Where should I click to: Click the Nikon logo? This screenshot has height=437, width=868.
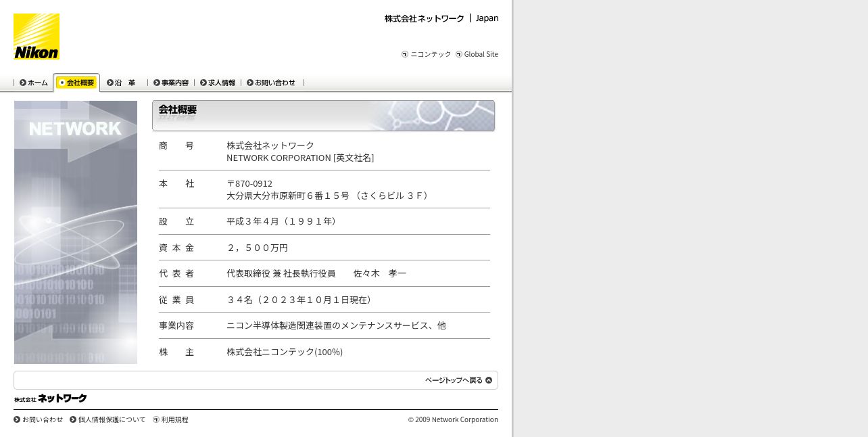[37, 37]
